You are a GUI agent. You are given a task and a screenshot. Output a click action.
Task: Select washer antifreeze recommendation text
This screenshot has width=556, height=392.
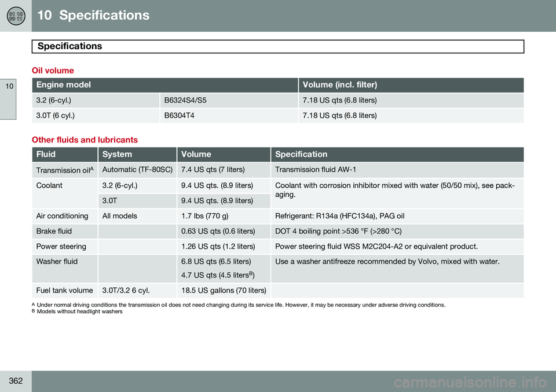pos(387,262)
